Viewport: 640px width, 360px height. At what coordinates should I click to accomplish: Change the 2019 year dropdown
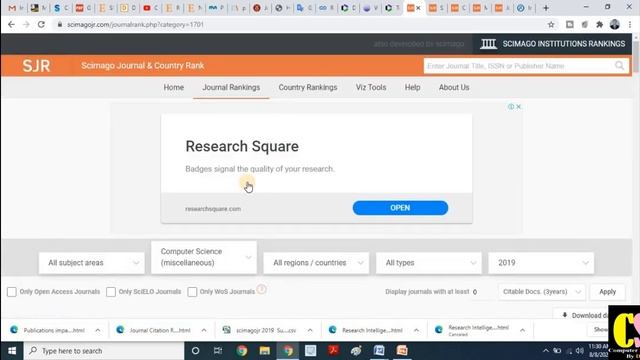pos(541,263)
